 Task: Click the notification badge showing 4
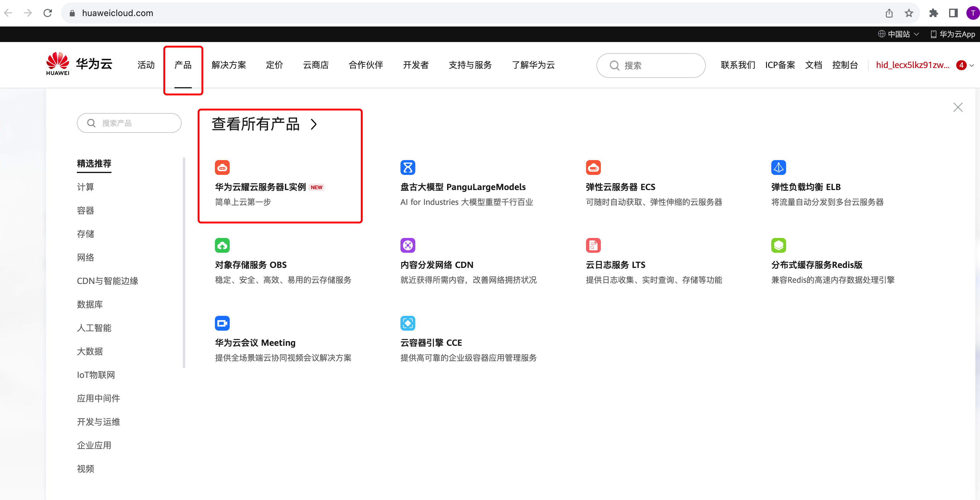pyautogui.click(x=961, y=65)
